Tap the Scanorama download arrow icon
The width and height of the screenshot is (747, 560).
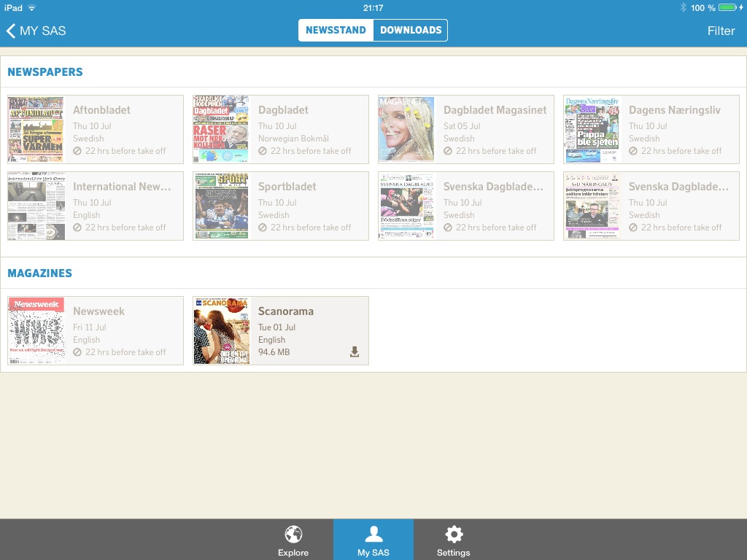(355, 352)
